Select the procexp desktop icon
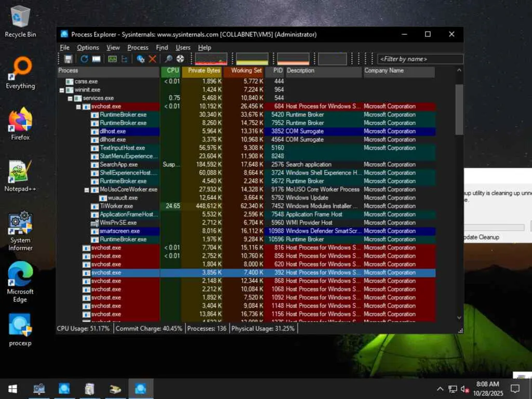 point(20,330)
